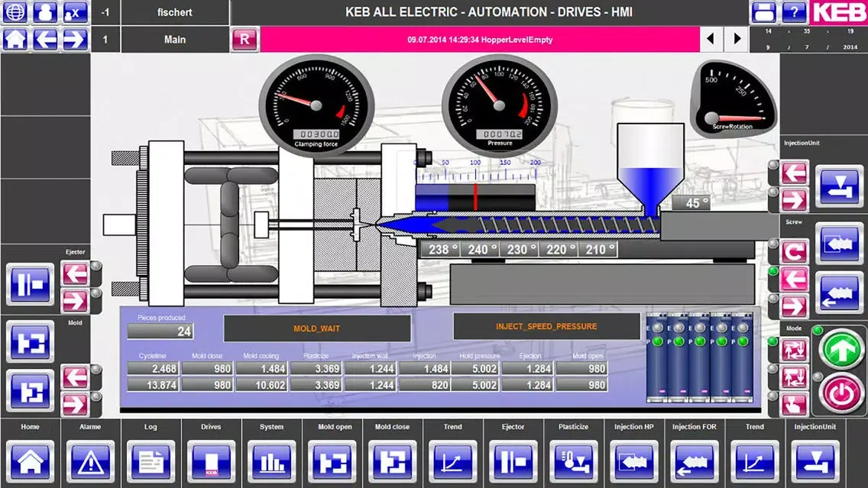Open the Drives page

[x=211, y=461]
